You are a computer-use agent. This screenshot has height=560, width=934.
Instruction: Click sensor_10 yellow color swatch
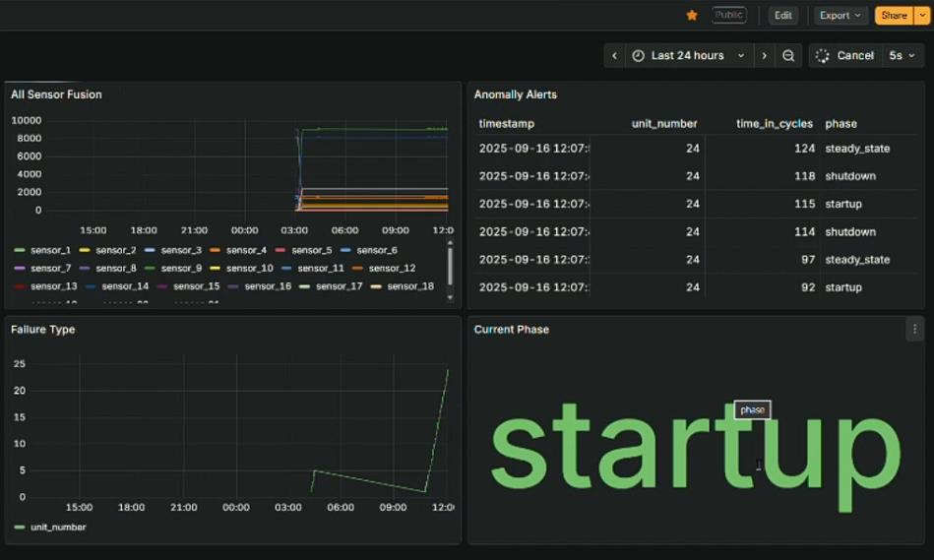tap(215, 268)
